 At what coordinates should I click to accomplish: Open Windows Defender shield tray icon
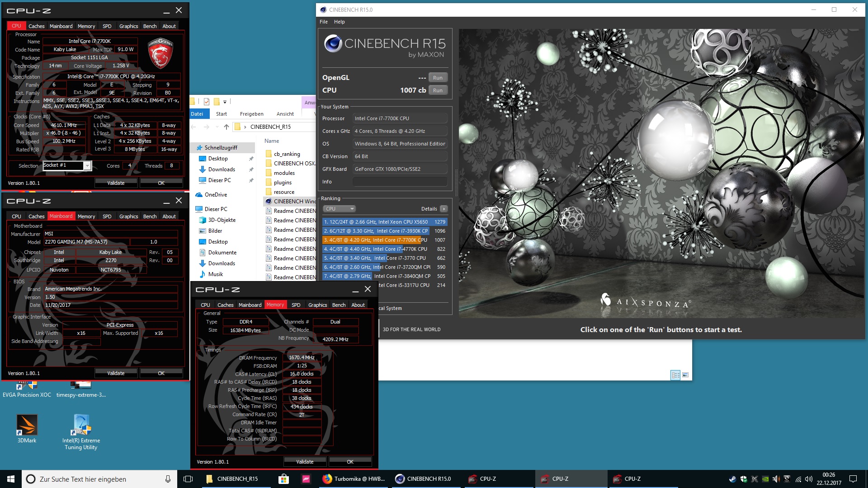[744, 479]
